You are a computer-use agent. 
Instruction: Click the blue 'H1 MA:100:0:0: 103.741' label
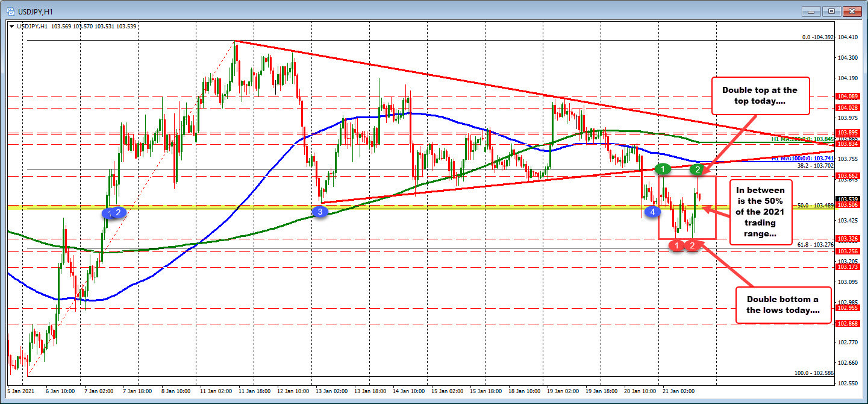(x=802, y=158)
